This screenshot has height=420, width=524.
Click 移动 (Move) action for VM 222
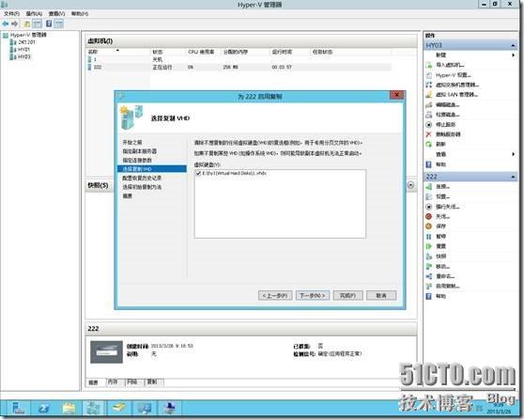[x=443, y=266]
